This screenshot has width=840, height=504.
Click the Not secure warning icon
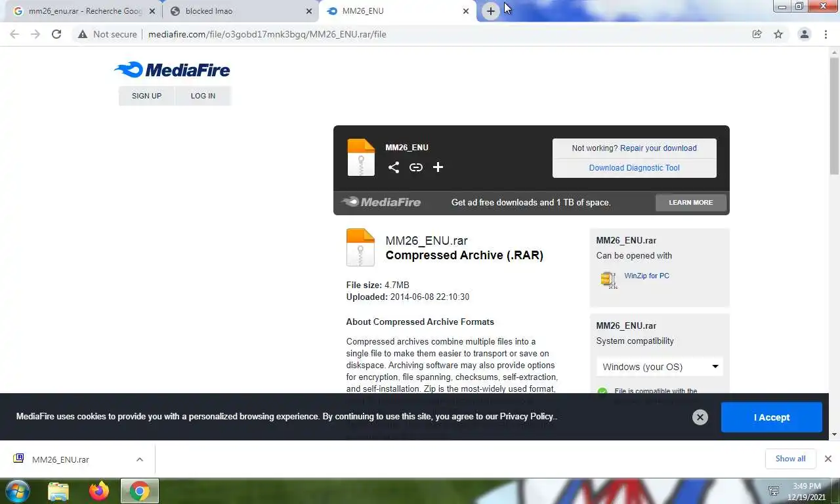pos(83,34)
